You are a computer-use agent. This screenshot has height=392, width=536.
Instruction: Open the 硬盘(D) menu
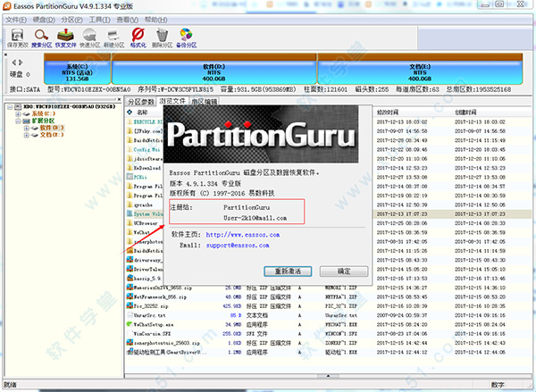click(44, 20)
